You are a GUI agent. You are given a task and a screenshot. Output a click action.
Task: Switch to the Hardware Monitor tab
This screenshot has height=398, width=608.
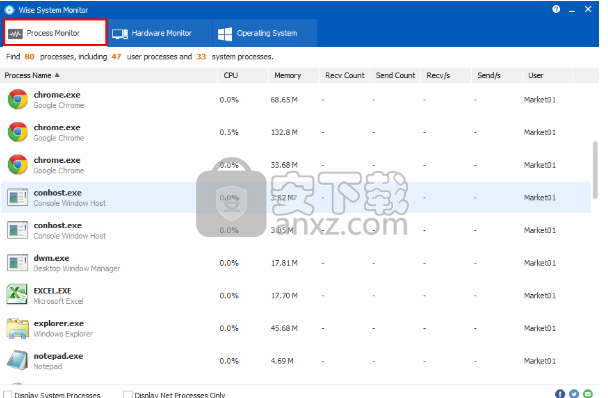160,33
